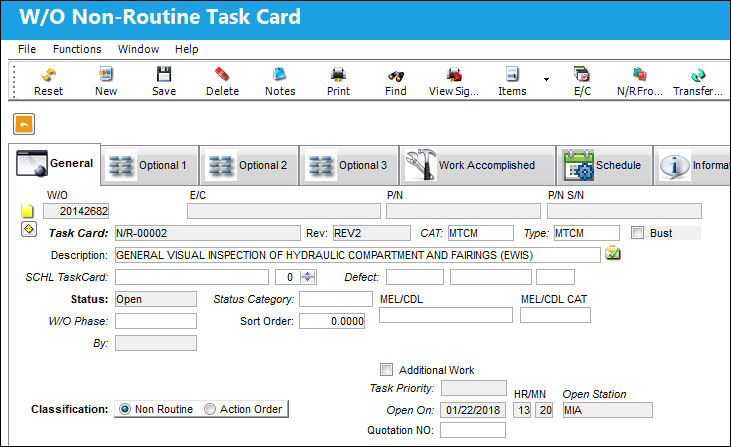The width and height of the screenshot is (731, 447).
Task: Open the Optional 1 tab
Action: pos(150,165)
